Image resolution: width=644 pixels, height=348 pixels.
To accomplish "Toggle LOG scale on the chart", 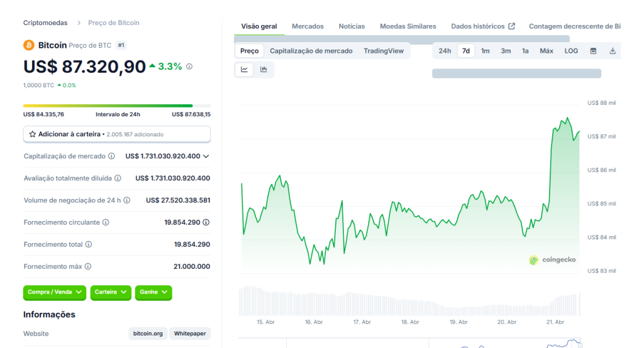I will pos(571,51).
